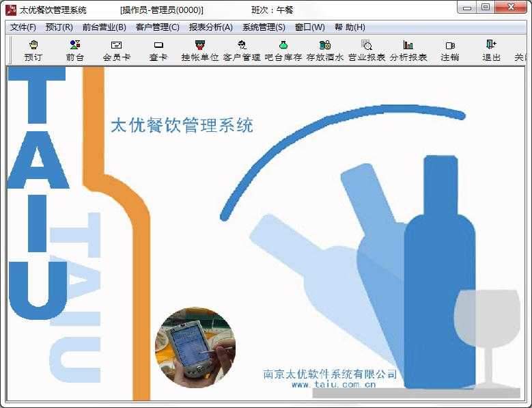Close the 太优餐饮管理系统 window

(511, 8)
